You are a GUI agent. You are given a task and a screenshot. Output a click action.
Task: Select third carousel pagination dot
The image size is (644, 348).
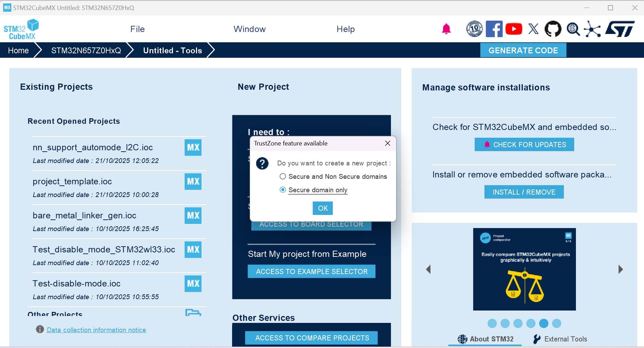[518, 323]
